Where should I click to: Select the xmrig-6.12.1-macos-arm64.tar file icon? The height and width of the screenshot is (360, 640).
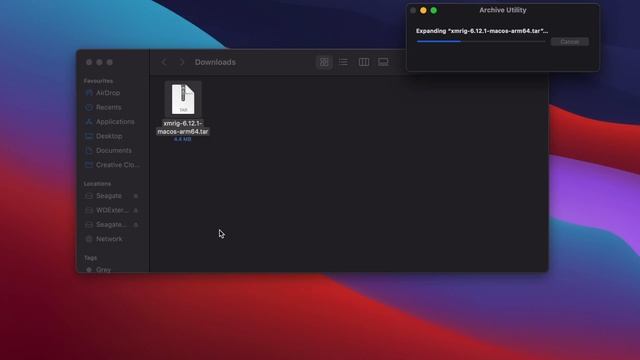183,99
